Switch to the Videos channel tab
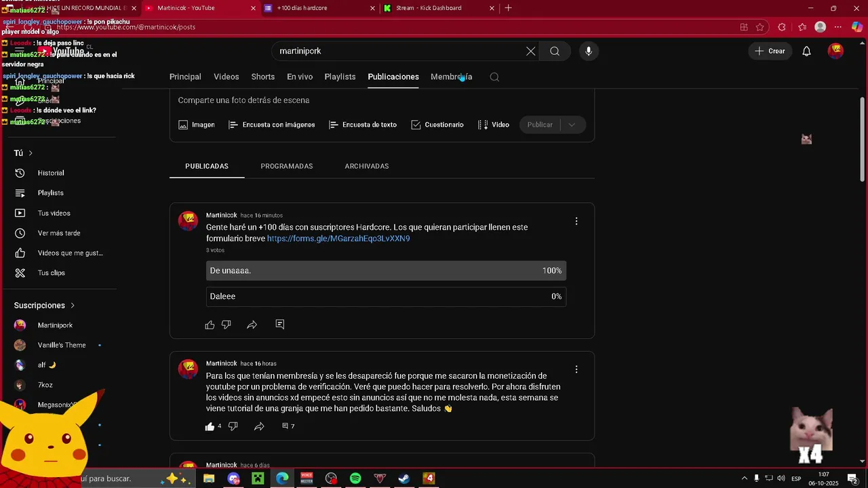Screen dimensions: 868x488 (226, 77)
